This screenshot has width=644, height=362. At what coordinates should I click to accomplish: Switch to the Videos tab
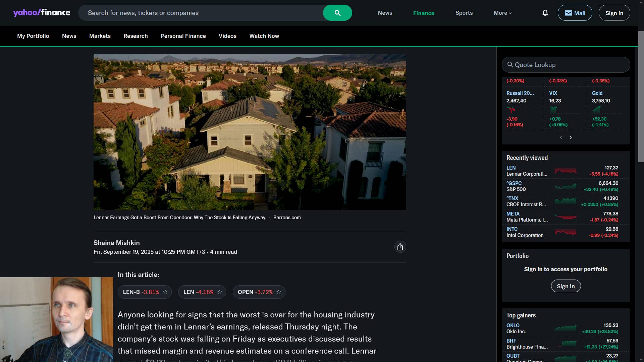point(227,36)
